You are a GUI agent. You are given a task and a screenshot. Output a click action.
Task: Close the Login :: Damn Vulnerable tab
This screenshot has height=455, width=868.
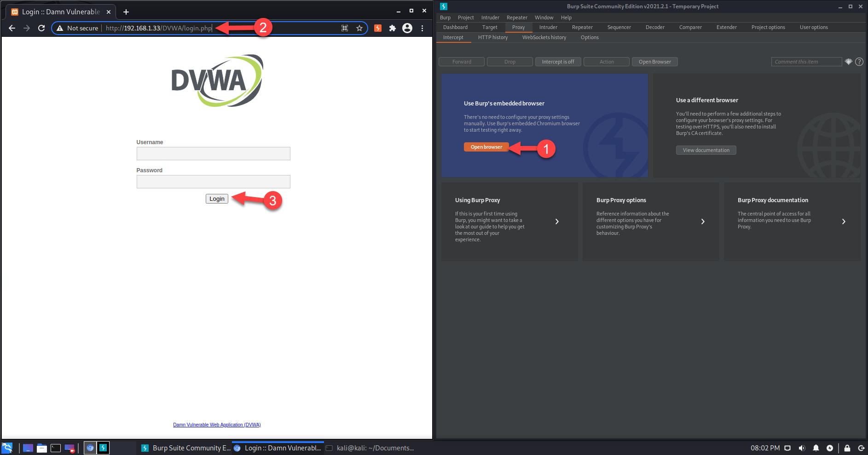click(109, 12)
